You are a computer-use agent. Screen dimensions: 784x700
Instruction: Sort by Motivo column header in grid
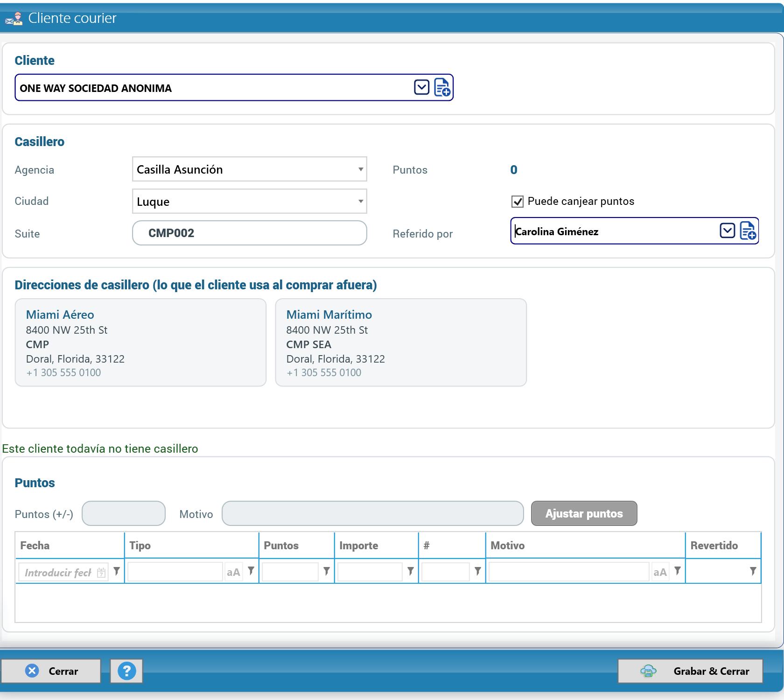click(585, 546)
